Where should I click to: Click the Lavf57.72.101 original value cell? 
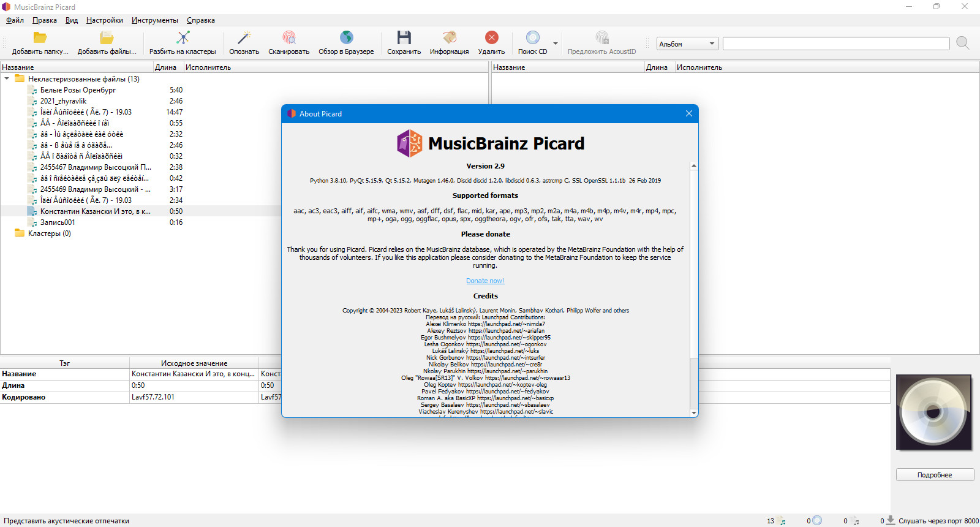[x=194, y=397]
